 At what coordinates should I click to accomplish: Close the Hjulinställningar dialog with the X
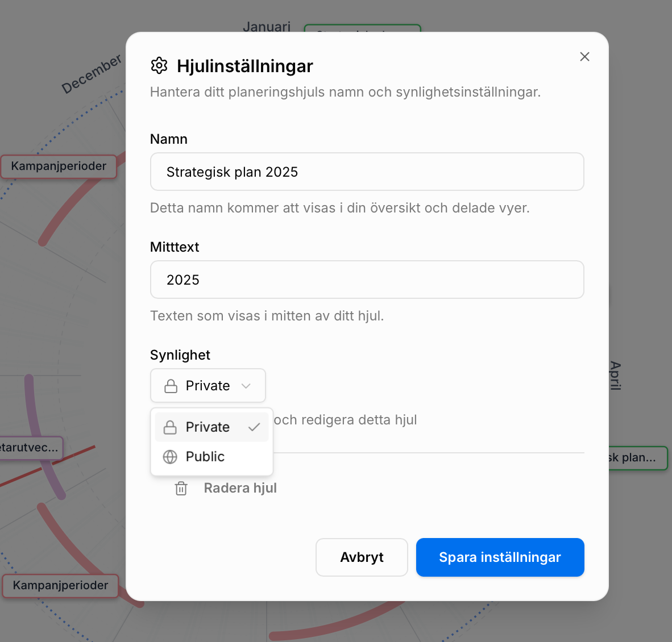point(584,57)
